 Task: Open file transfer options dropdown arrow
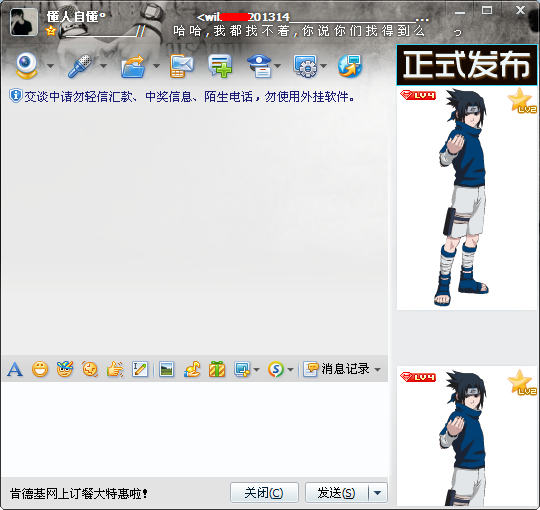click(156, 66)
